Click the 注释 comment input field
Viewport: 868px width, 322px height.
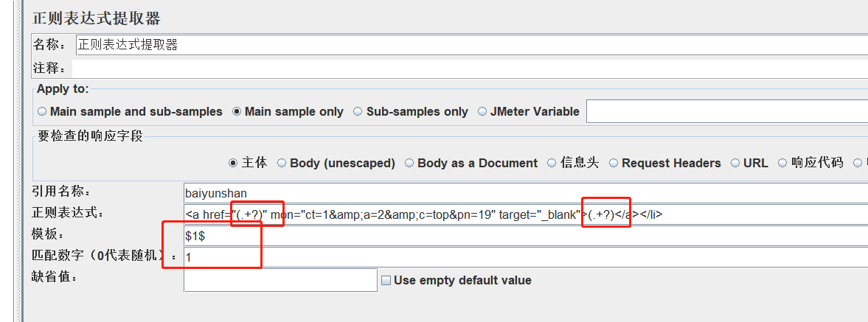pos(472,69)
